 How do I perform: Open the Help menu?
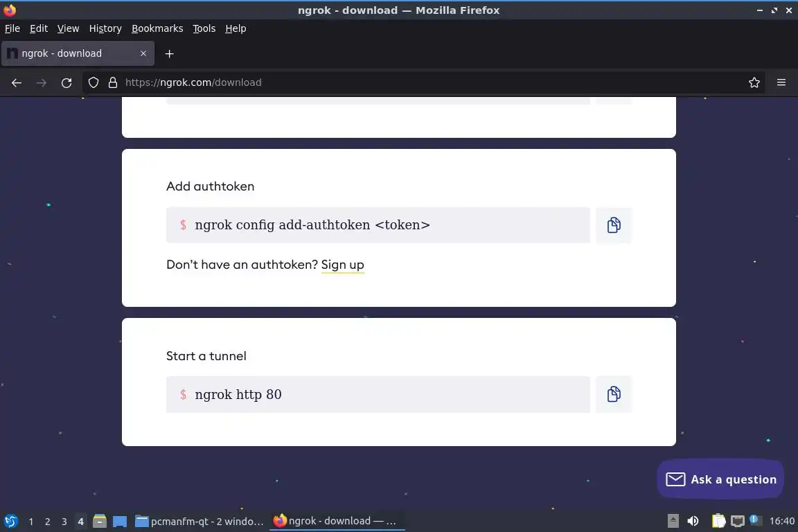[236, 28]
